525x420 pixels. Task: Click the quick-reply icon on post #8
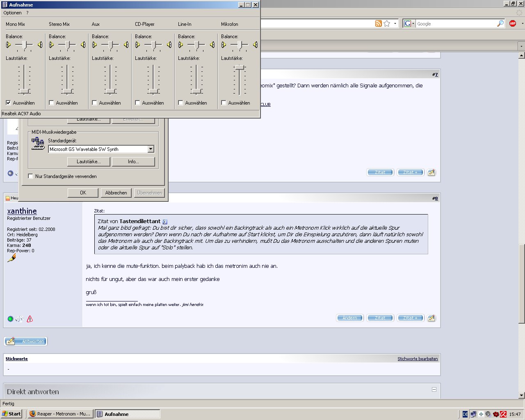pyautogui.click(x=431, y=318)
